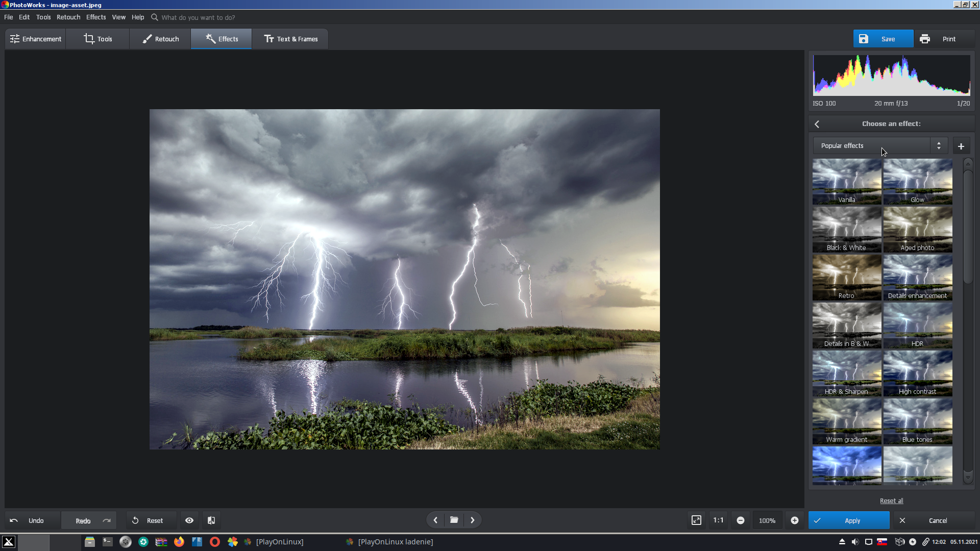Open the Popular effects dropdown
Viewport: 980px width, 551px height.
click(x=880, y=146)
